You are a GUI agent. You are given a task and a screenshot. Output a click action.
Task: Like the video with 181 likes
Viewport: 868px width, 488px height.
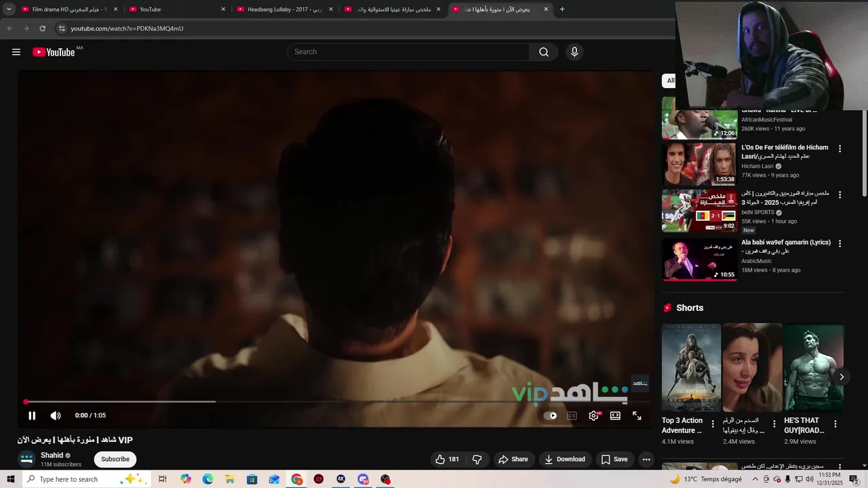click(x=447, y=459)
